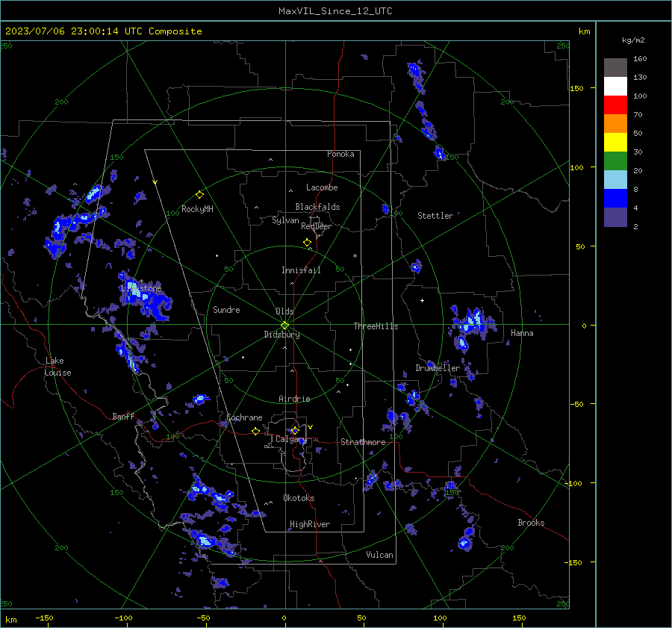Click the legend value 4
672x628 pixels.
tap(635, 208)
